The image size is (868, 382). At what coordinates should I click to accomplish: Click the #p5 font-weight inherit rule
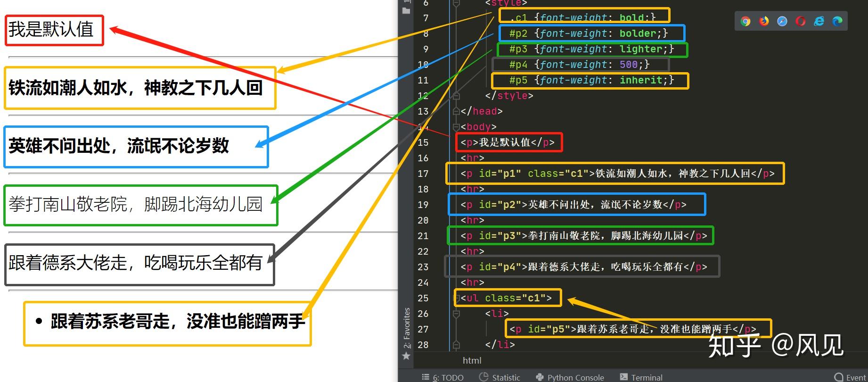pos(592,80)
